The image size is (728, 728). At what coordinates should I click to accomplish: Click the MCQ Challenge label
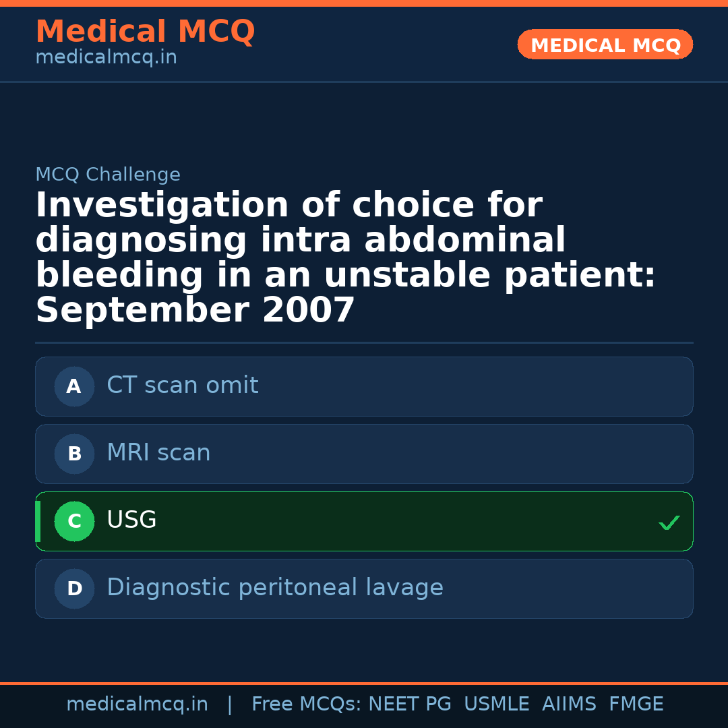point(108,175)
